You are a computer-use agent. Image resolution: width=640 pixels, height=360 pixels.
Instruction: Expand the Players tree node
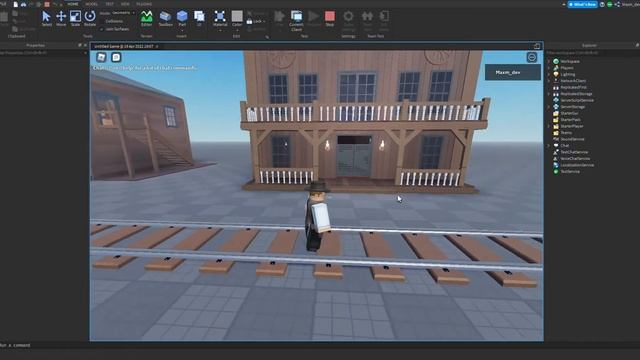pos(549,68)
